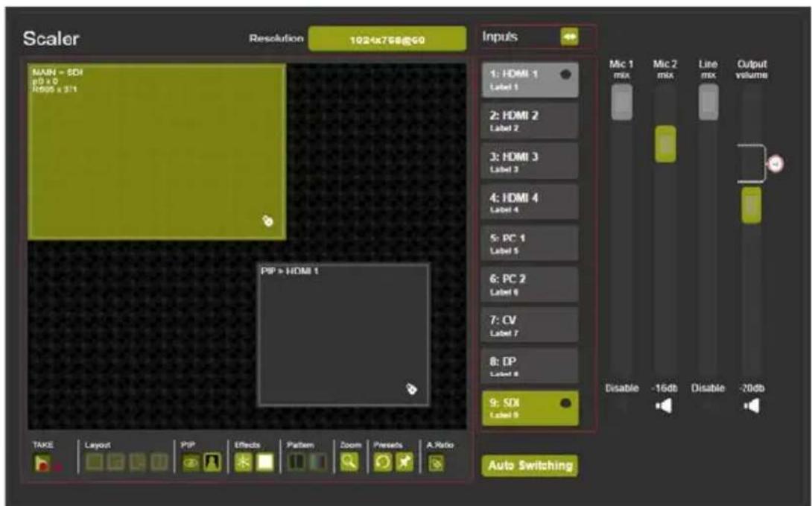Click the -16db value under Mic 2

pos(665,388)
